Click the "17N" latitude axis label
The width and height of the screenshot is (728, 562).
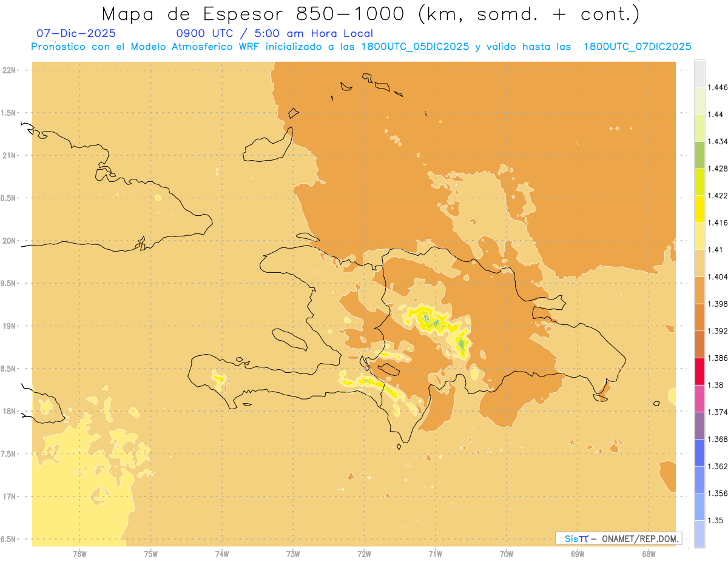pyautogui.click(x=9, y=497)
